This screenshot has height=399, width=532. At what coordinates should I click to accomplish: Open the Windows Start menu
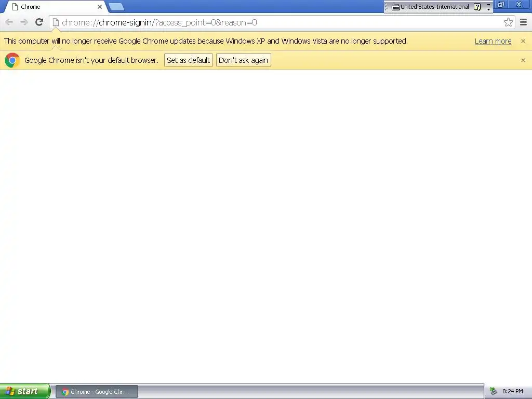tap(25, 392)
